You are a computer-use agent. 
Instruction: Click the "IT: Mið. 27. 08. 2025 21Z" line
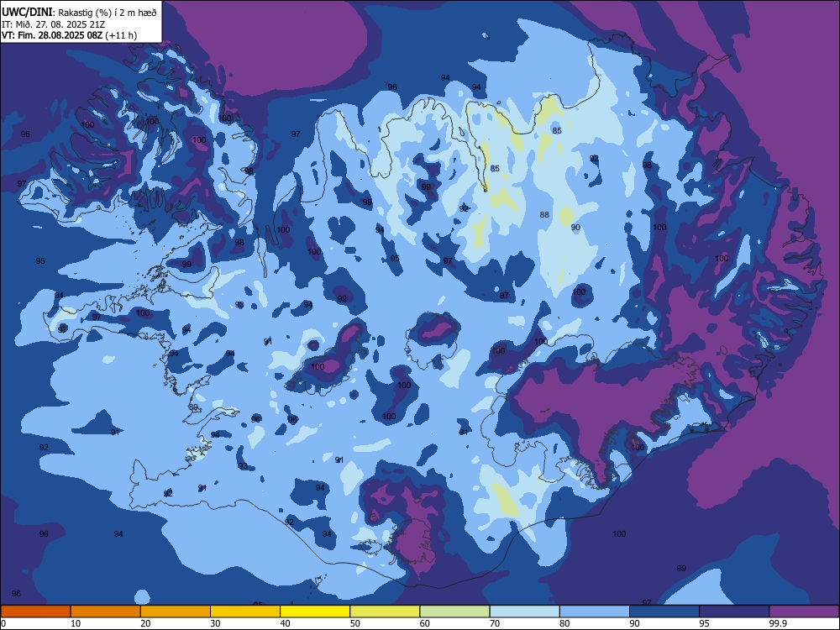tap(53, 24)
